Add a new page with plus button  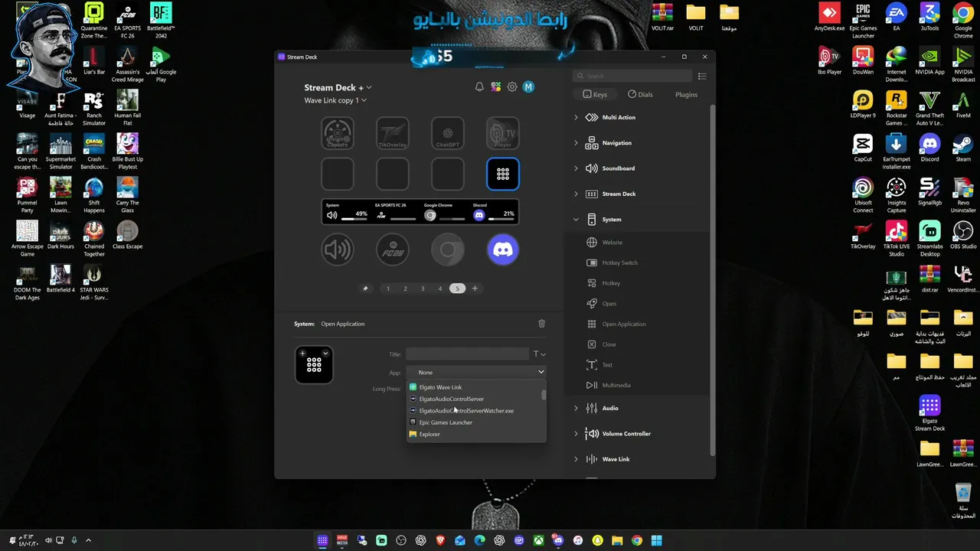pos(475,289)
